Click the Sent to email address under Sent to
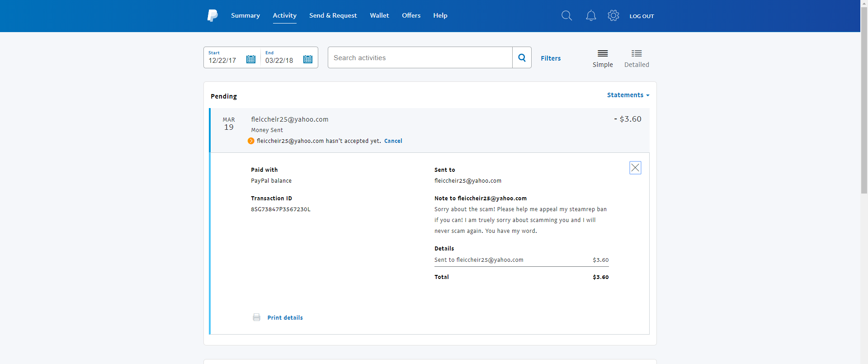This screenshot has width=868, height=364. pyautogui.click(x=468, y=181)
